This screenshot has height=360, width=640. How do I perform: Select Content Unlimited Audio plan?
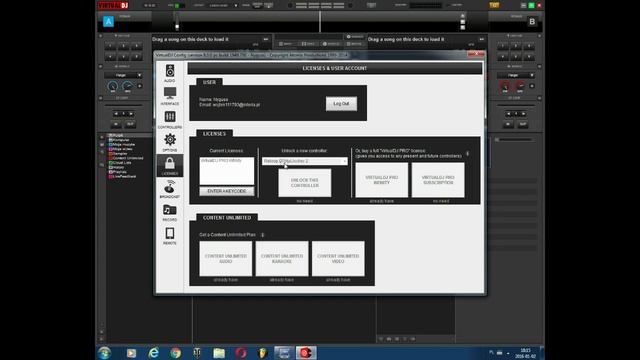pos(226,258)
